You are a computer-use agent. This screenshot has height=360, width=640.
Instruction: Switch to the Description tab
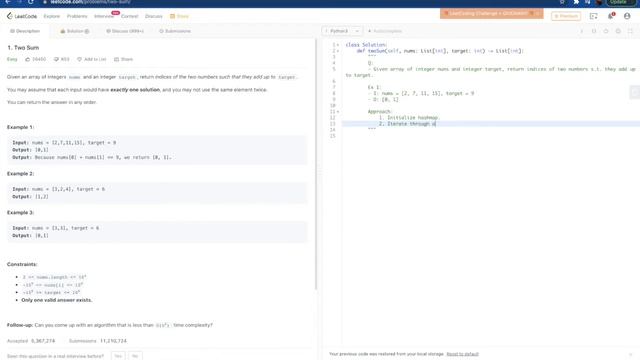click(x=25, y=31)
